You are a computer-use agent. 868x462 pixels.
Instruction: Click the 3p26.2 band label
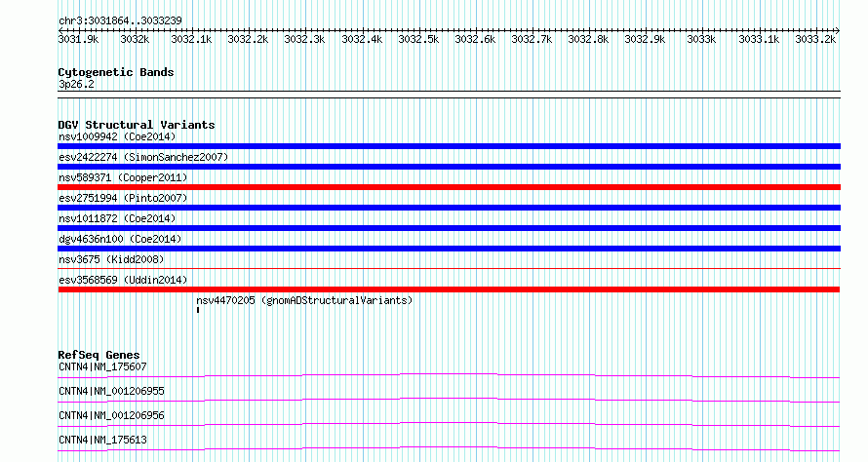point(76,84)
